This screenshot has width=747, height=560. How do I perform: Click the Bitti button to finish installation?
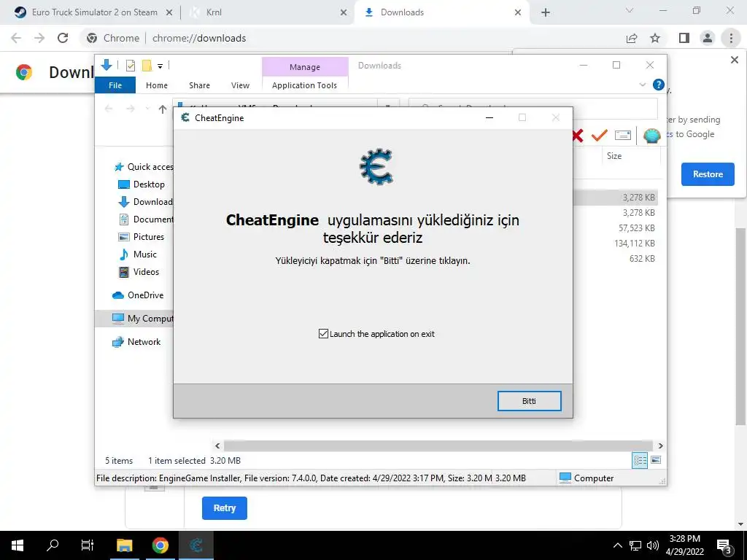click(x=529, y=401)
